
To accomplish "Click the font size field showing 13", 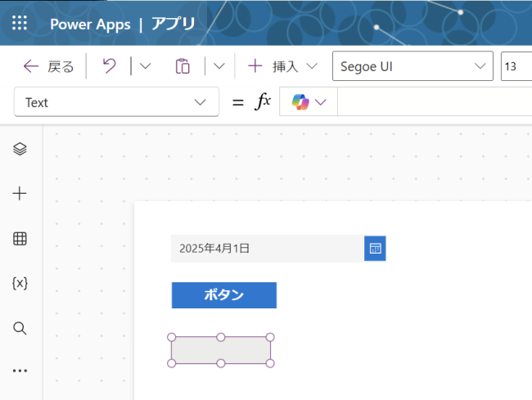I will pos(516,66).
